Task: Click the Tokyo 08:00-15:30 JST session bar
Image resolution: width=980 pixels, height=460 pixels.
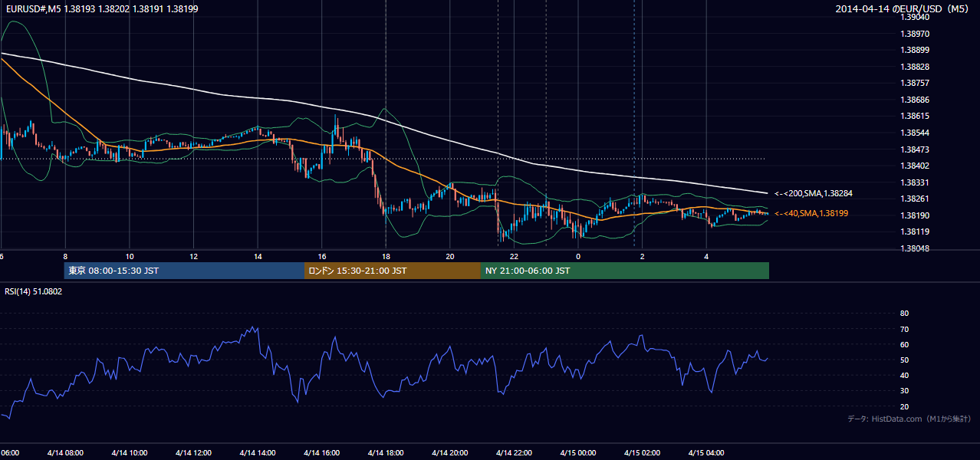Action: coord(185,271)
